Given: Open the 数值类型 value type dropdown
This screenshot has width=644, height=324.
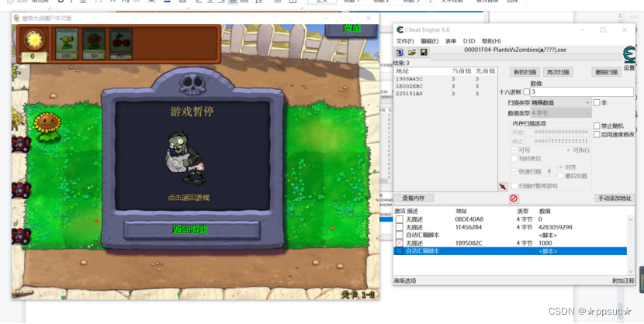Looking at the screenshot, I should 561,113.
